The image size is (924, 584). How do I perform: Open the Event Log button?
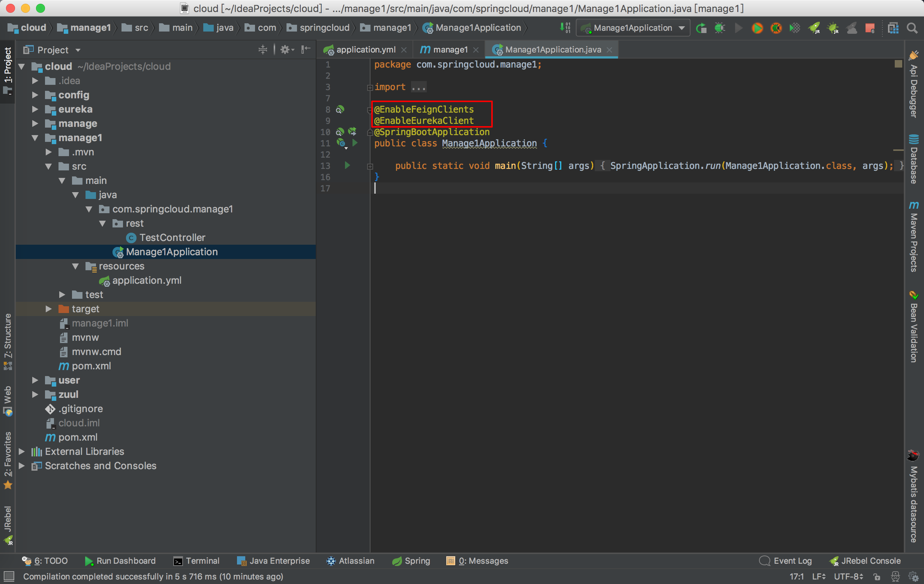pyautogui.click(x=786, y=561)
